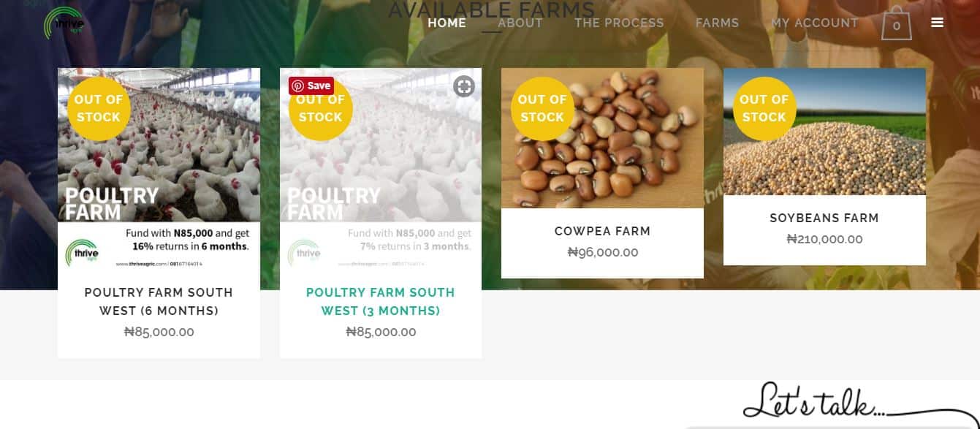Open the hamburger menu icon
The height and width of the screenshot is (429, 980).
[938, 23]
